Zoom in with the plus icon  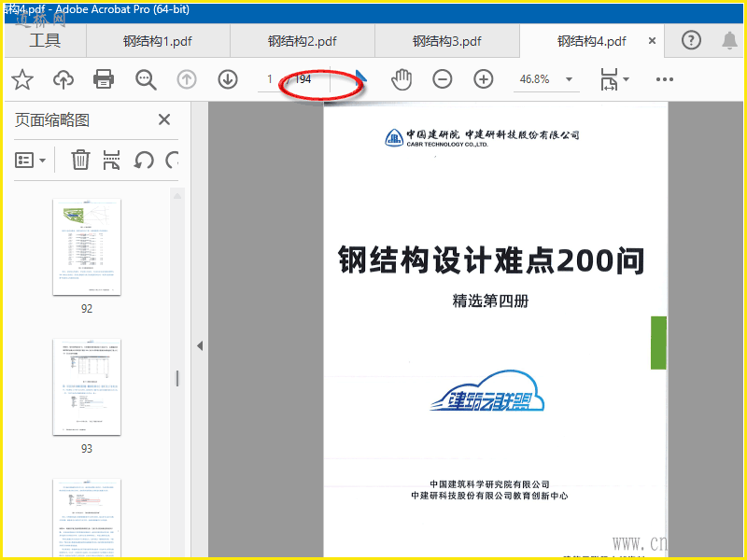(483, 79)
